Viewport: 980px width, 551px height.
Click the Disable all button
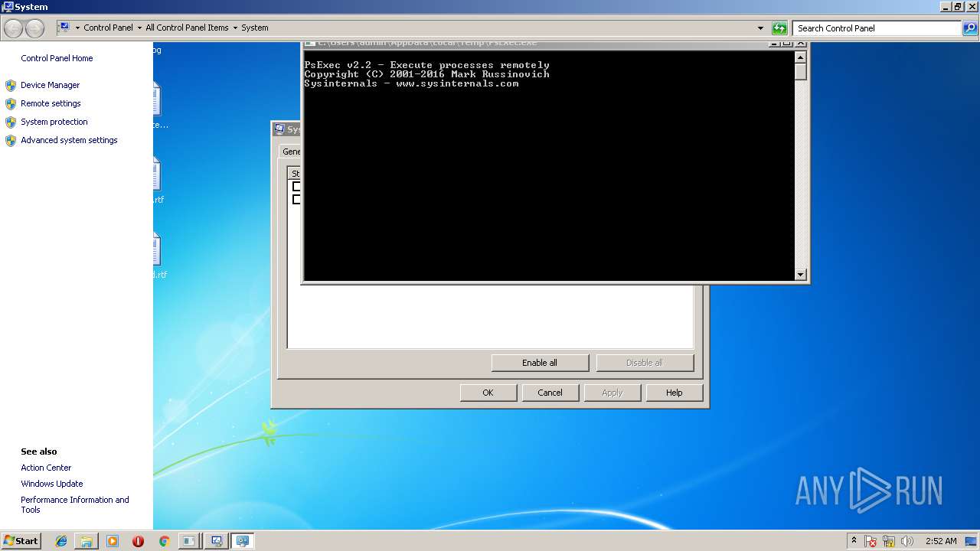click(x=645, y=363)
